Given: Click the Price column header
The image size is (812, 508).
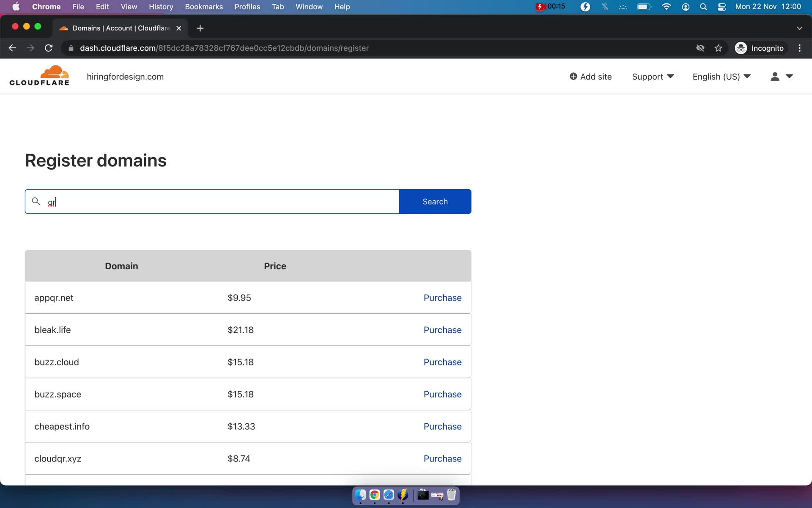Looking at the screenshot, I should pos(275,266).
